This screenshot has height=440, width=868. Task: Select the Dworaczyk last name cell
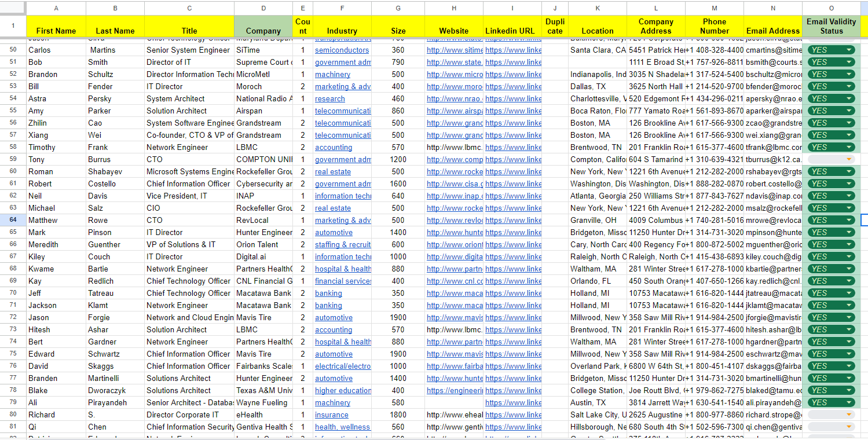115,390
